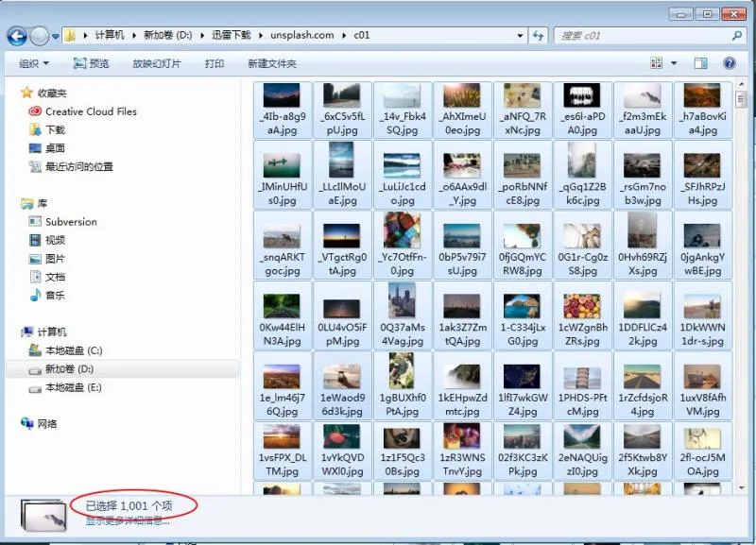This screenshot has width=756, height=545.
Task: Click the Back navigation arrow button
Action: [x=17, y=36]
